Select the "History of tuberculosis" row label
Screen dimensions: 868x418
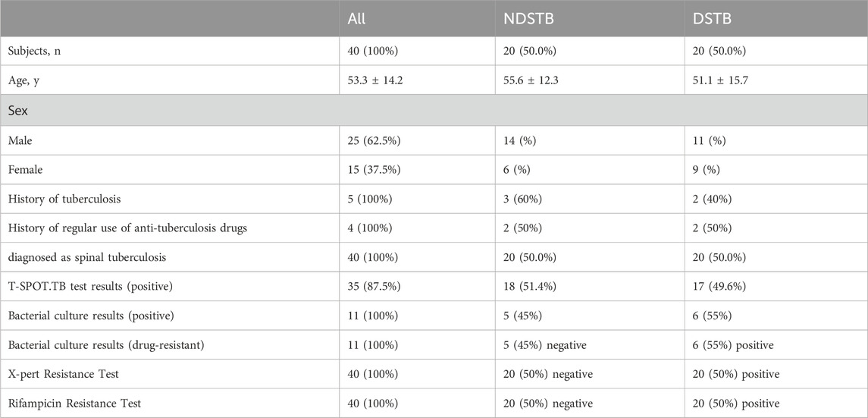click(61, 198)
